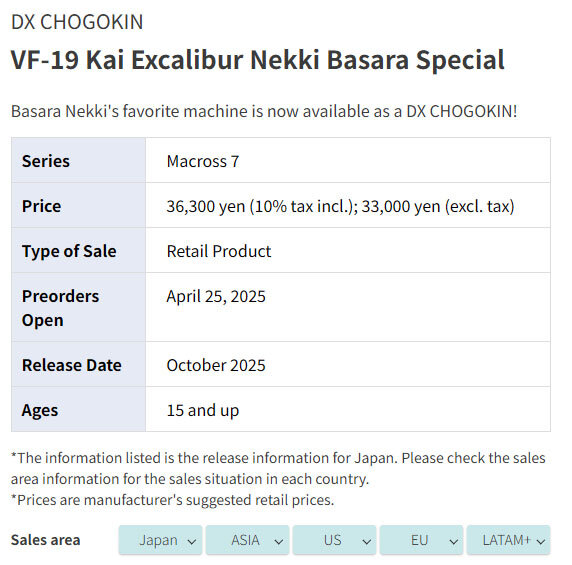Click the chevron icon beside Japan
The height and width of the screenshot is (565, 572).
[x=192, y=542]
